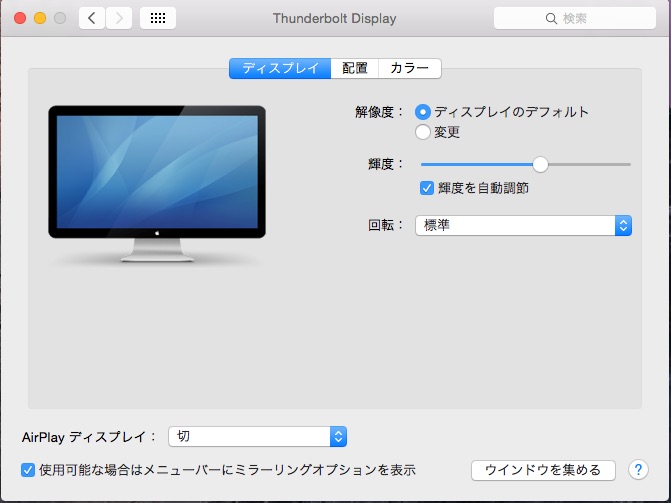The width and height of the screenshot is (671, 503).
Task: Open the 回転 dropdown showing 標準
Action: click(523, 226)
